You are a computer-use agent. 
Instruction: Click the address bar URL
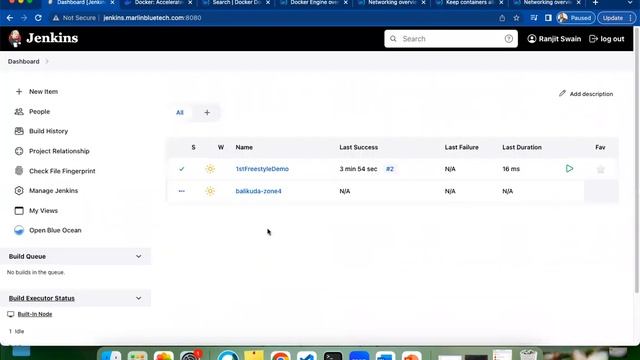tap(152, 18)
